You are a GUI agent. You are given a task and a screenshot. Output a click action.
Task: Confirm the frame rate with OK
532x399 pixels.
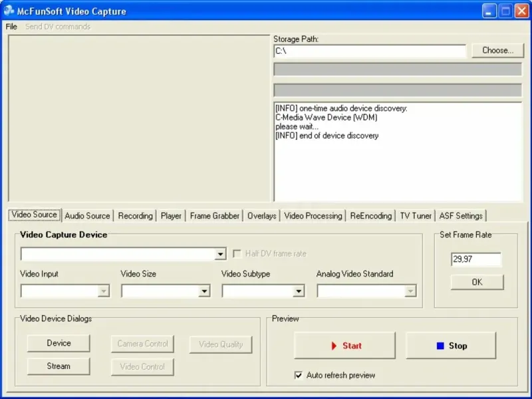click(477, 282)
